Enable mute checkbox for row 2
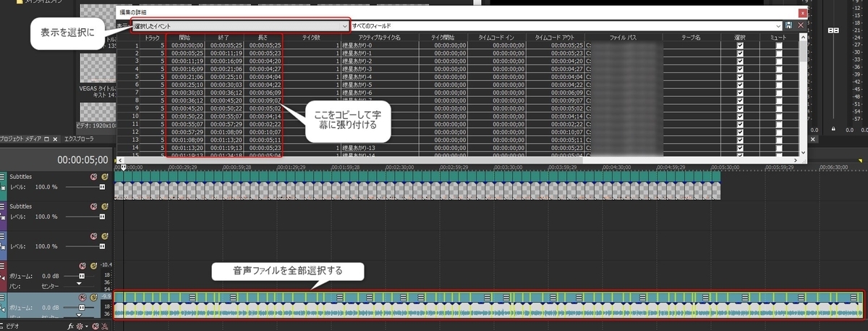 pos(778,53)
